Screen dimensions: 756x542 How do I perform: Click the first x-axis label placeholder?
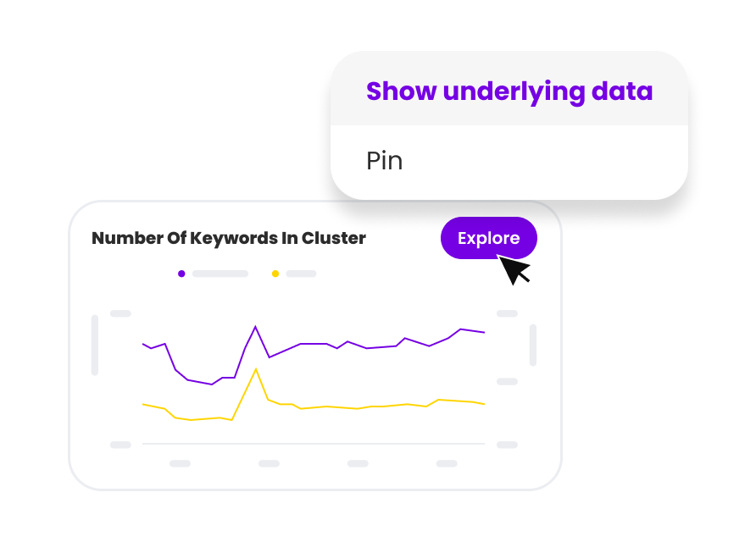pos(180,464)
